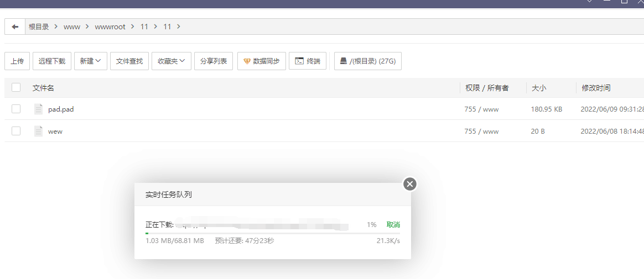
Task: Open file search (文件查找)
Action: pyautogui.click(x=129, y=61)
